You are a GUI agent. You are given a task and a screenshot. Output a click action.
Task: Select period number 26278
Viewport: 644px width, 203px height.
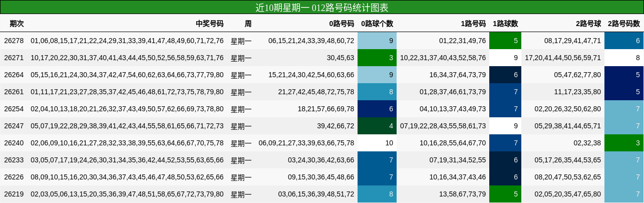tap(14, 41)
